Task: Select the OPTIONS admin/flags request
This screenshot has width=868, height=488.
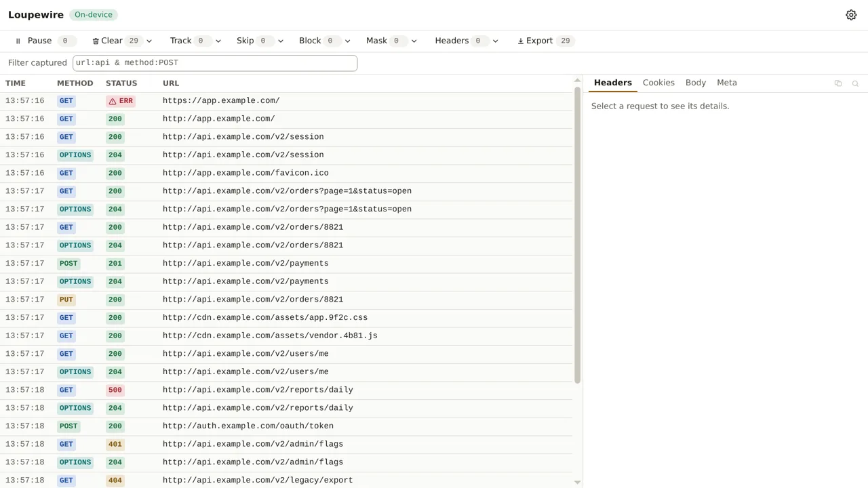Action: (x=286, y=462)
